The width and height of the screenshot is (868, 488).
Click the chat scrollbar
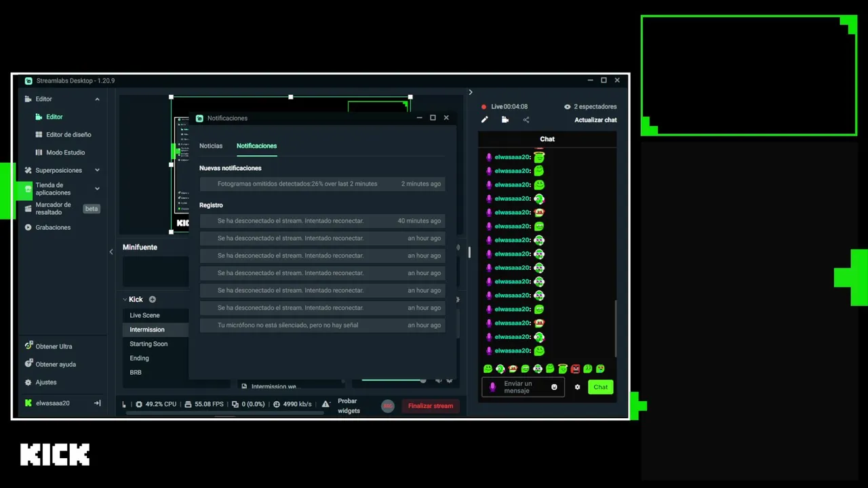tap(616, 329)
